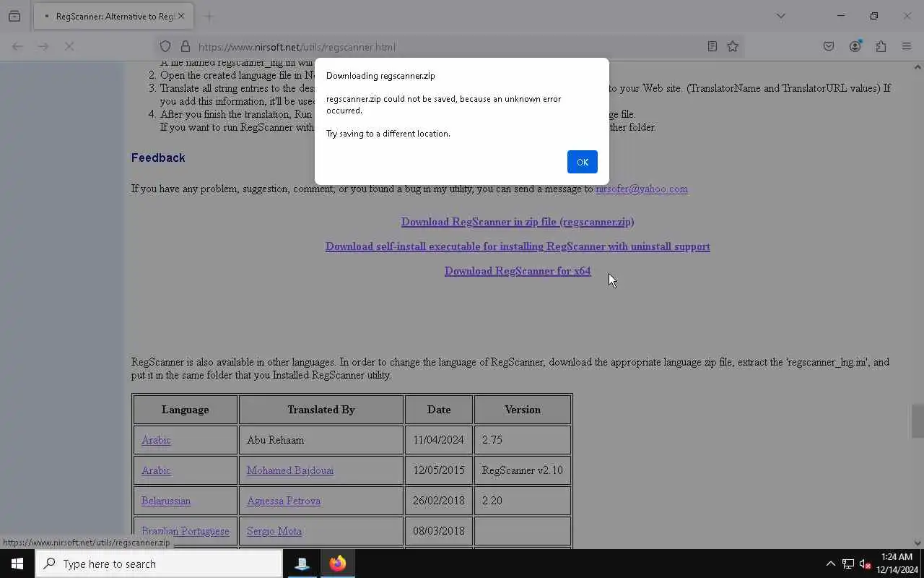Click the scrollbar down arrow
Viewport: 924px width, 578px height.
(x=918, y=543)
